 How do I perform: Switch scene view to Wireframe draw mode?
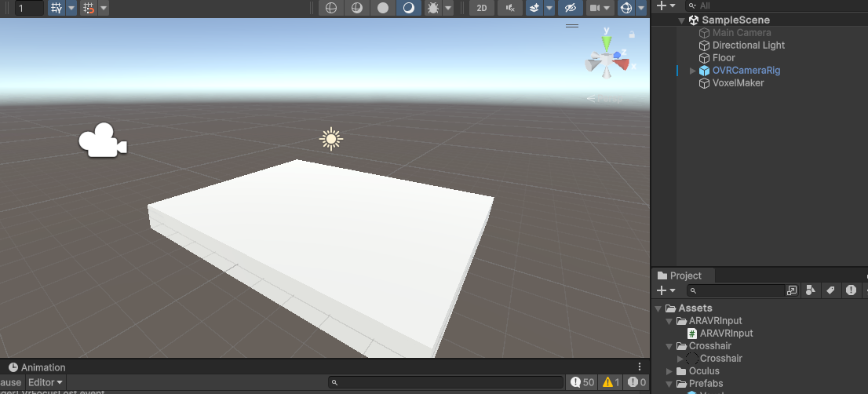(331, 8)
